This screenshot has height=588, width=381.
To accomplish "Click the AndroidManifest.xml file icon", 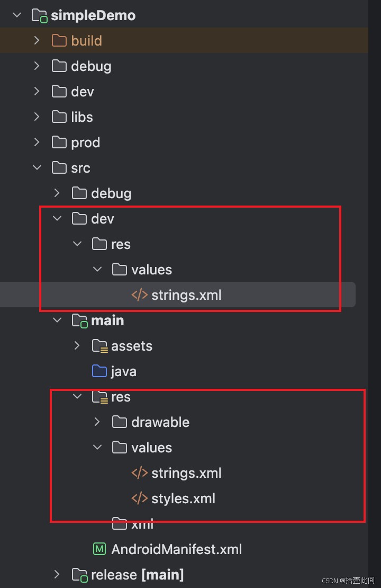I will (x=99, y=549).
